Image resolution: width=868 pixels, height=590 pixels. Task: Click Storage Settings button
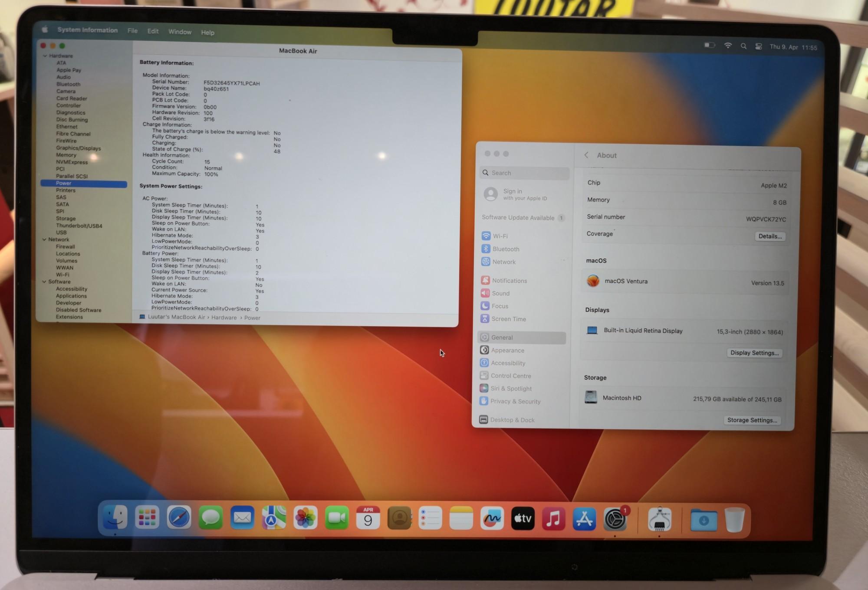click(752, 420)
